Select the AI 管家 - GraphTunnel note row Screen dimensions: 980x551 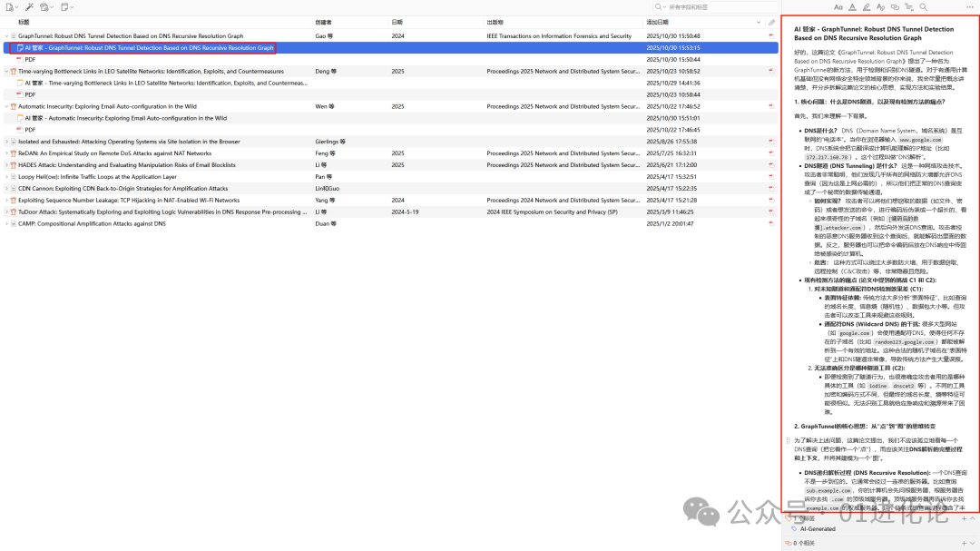click(390, 47)
